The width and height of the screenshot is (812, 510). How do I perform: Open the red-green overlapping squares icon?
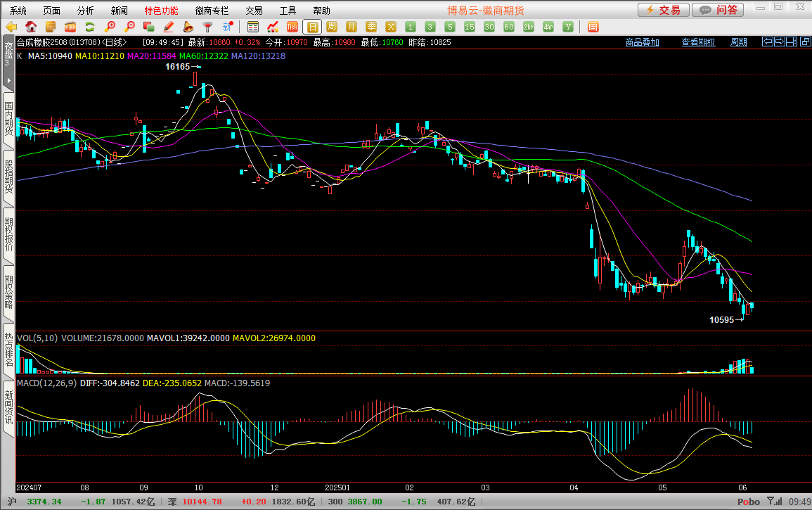(149, 27)
